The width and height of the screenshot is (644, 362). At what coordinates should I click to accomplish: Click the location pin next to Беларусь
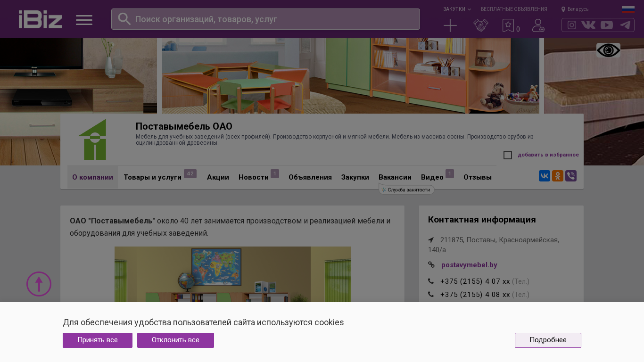[563, 9]
